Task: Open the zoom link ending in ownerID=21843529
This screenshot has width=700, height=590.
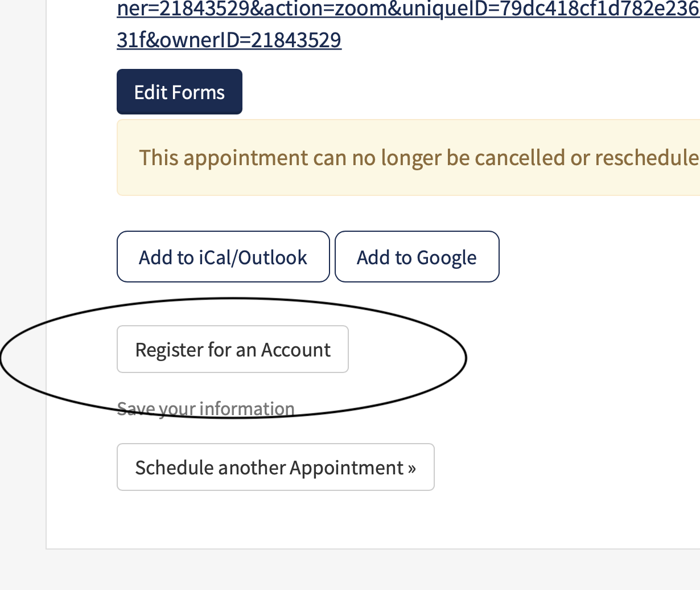Action: 229,40
